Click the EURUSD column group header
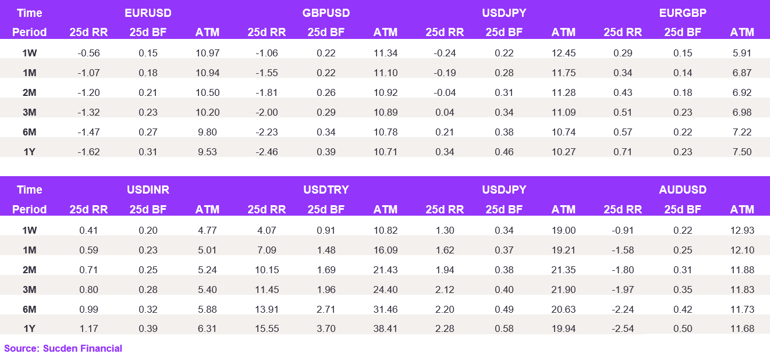 [x=148, y=13]
